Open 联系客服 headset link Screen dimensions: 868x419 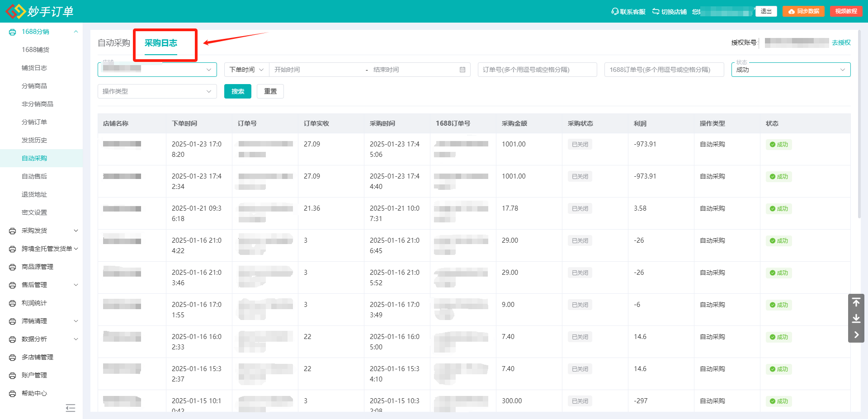coord(628,12)
